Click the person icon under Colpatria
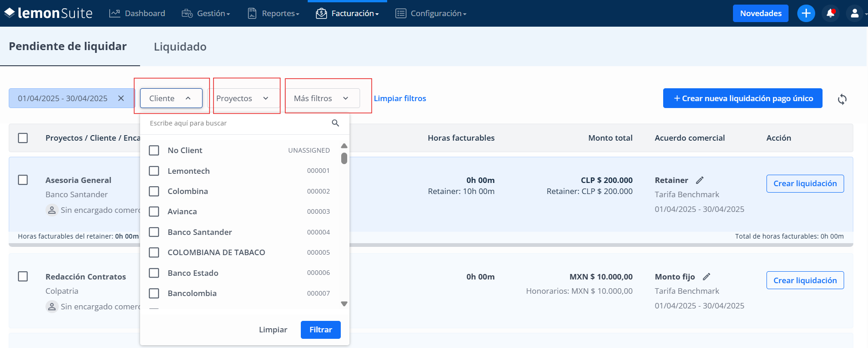868x348 pixels. [52, 307]
